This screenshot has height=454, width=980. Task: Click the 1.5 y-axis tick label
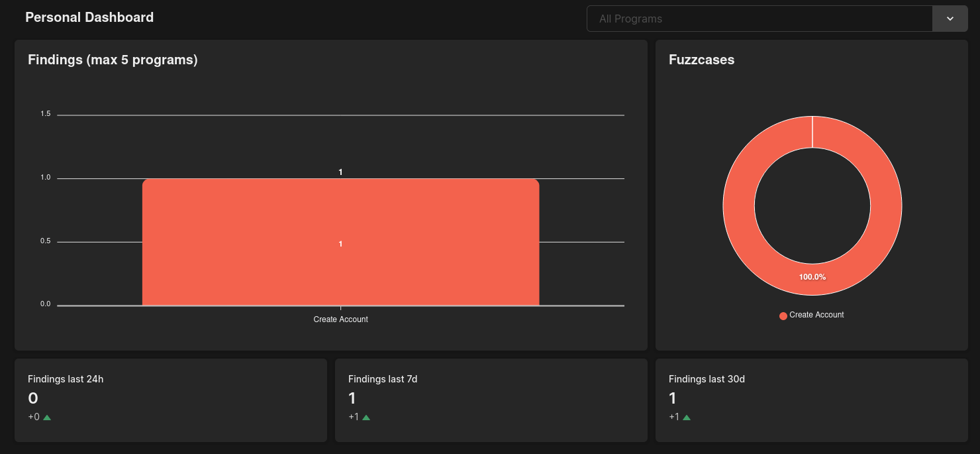46,114
